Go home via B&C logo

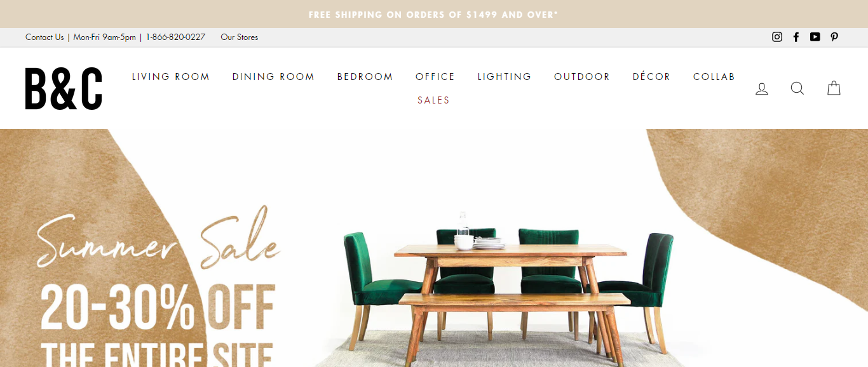coord(64,88)
